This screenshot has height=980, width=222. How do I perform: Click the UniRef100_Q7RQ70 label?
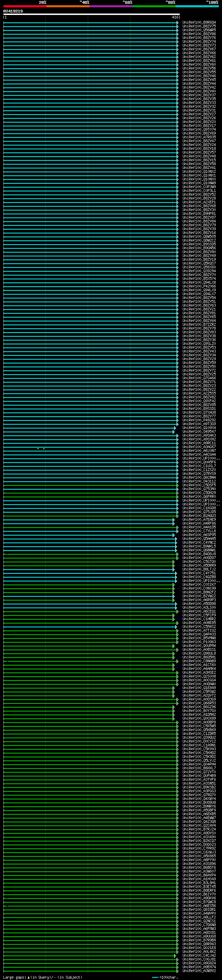point(199,795)
